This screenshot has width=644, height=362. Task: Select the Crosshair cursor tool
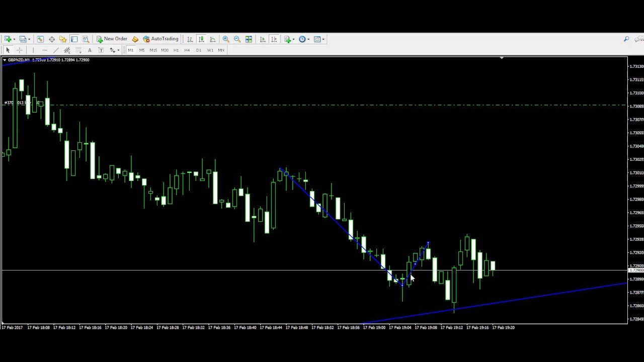coord(20,50)
